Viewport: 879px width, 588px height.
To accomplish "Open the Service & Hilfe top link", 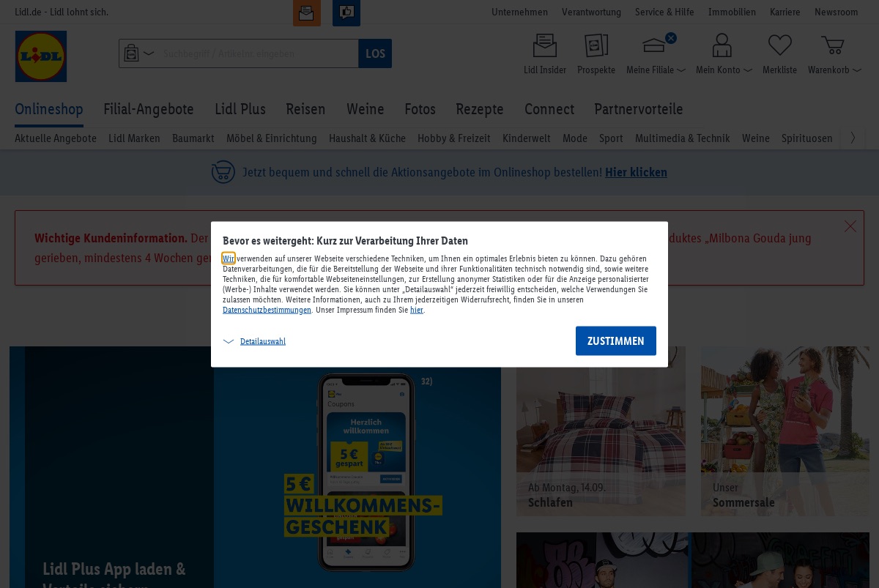I will (x=664, y=12).
